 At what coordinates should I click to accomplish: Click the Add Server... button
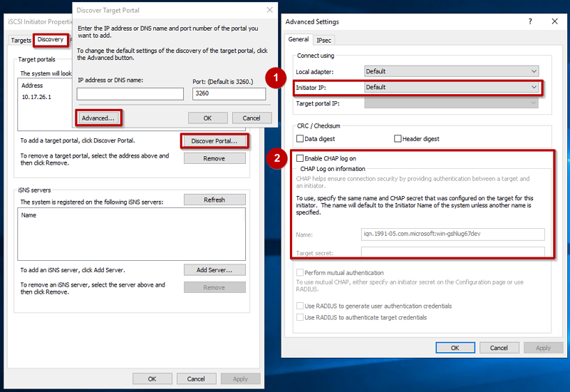pyautogui.click(x=214, y=270)
